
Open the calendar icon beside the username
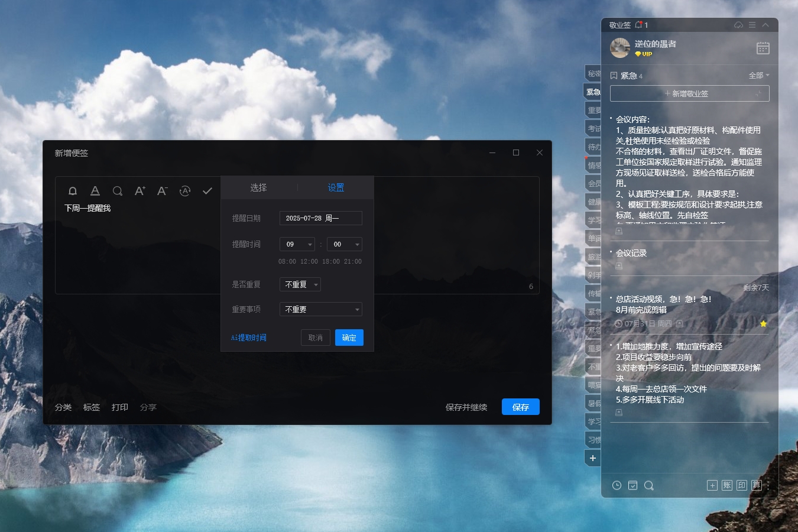(x=763, y=48)
